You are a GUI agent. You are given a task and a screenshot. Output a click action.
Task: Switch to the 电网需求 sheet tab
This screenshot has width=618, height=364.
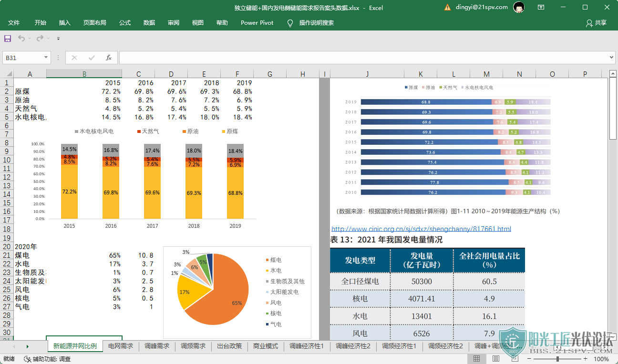[x=121, y=346]
